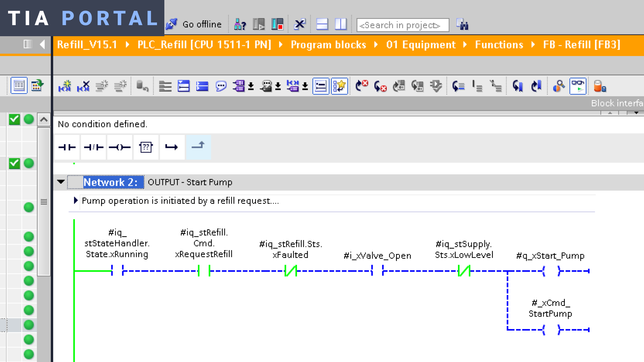Expand the arrow after Refill_V15.1 breadcrumb
644x362 pixels.
(x=127, y=45)
